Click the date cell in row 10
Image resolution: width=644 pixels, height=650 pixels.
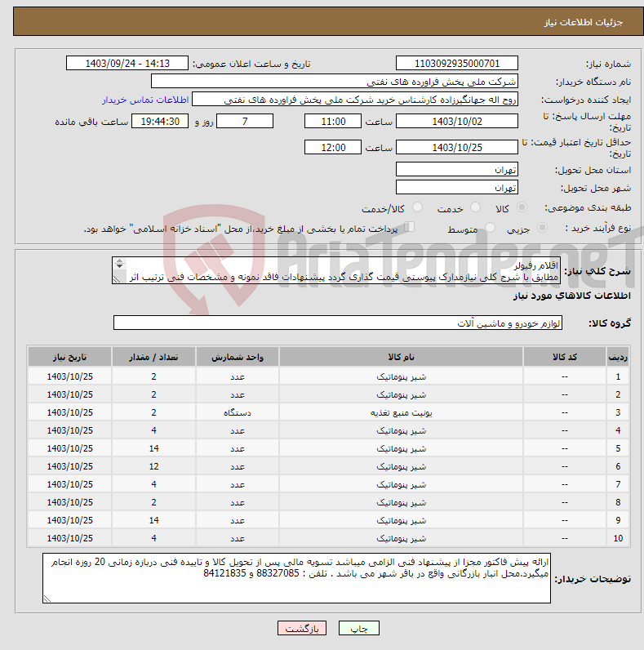pyautogui.click(x=69, y=538)
